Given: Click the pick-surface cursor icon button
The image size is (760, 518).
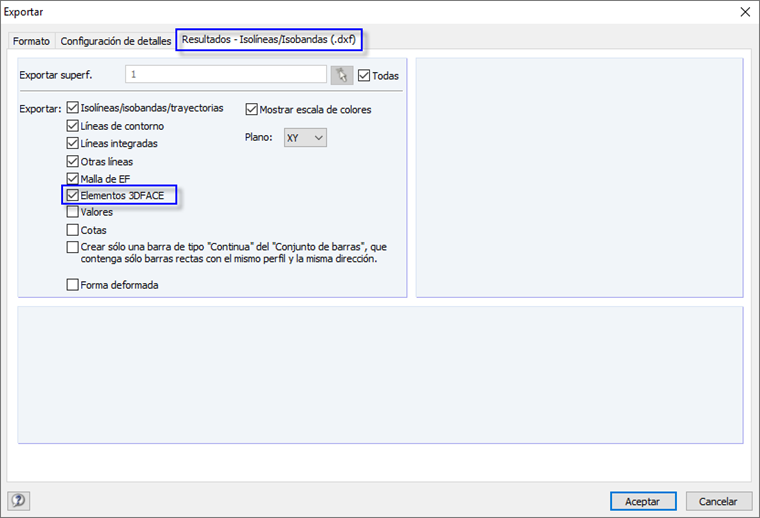Looking at the screenshot, I should tap(342, 75).
